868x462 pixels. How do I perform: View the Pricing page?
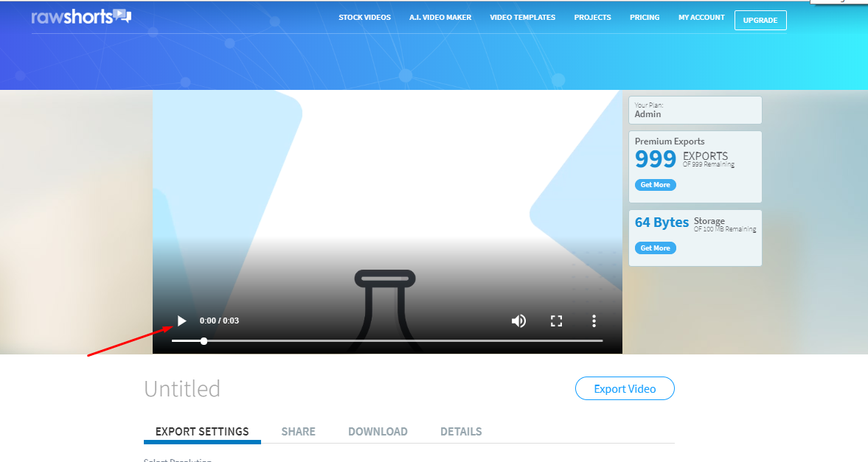click(x=645, y=18)
